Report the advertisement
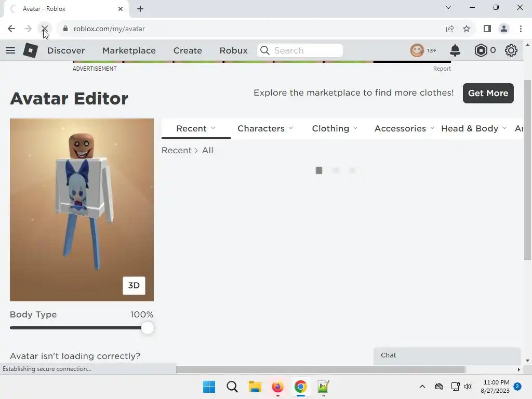The width and height of the screenshot is (532, 399). point(442,69)
